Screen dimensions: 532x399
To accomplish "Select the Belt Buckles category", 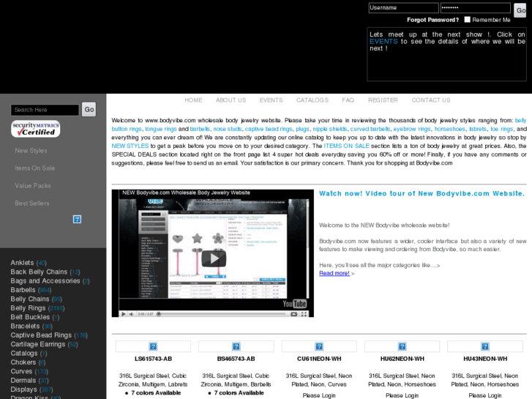I will [x=30, y=317].
